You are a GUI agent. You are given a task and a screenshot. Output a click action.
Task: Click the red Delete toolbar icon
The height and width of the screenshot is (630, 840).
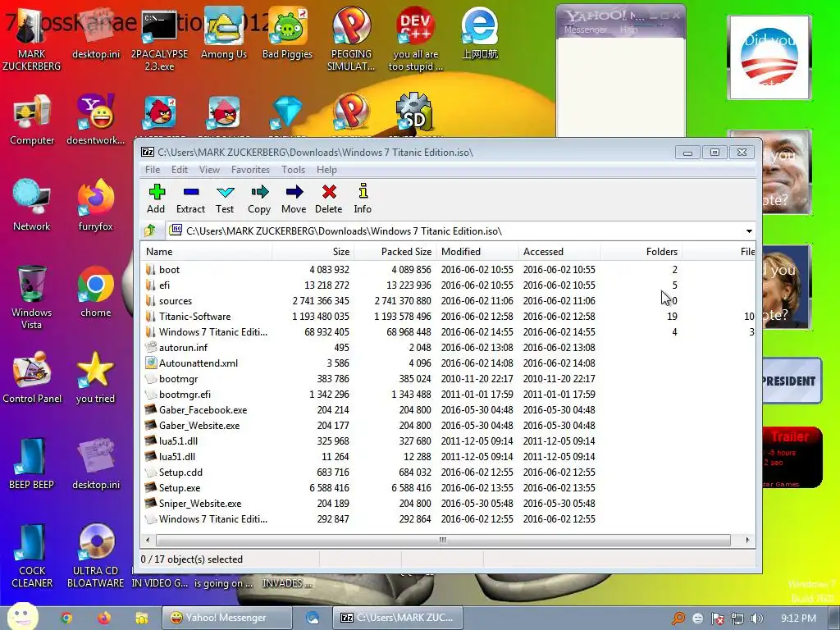[328, 199]
